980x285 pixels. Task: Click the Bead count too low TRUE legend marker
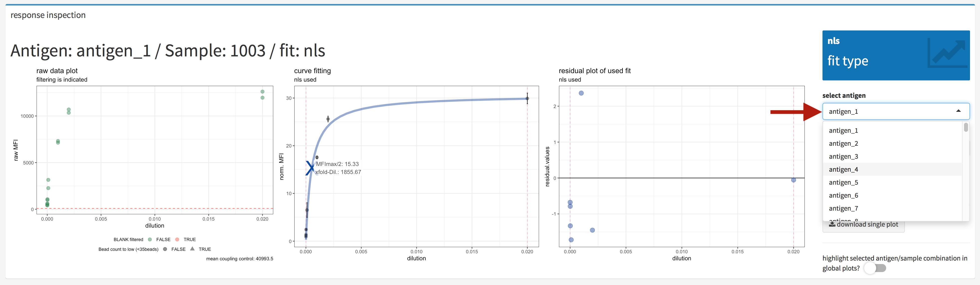[192, 249]
